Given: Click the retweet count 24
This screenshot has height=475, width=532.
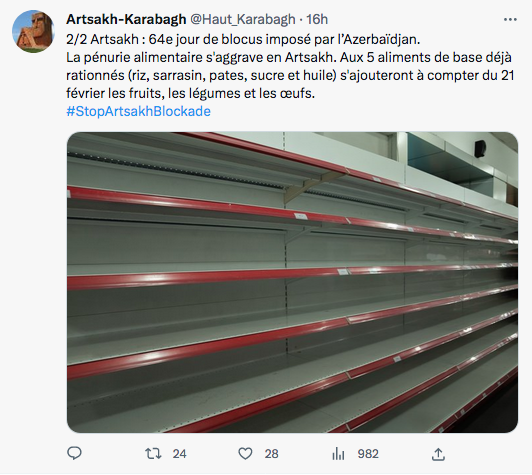Looking at the screenshot, I should pos(179,454).
